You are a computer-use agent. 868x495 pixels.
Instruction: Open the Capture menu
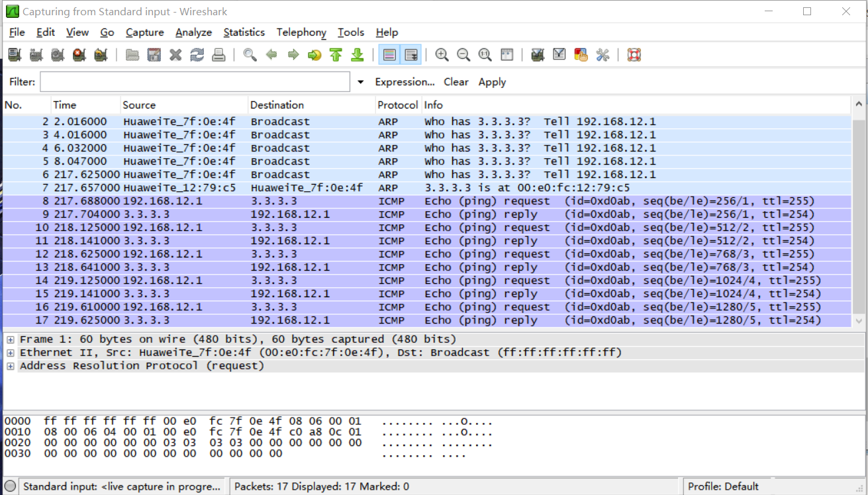click(145, 32)
